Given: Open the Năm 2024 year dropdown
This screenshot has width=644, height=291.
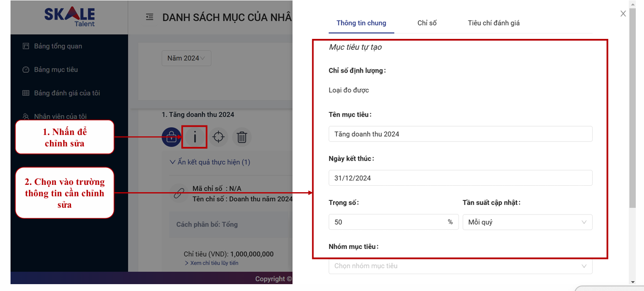Looking at the screenshot, I should tap(186, 58).
